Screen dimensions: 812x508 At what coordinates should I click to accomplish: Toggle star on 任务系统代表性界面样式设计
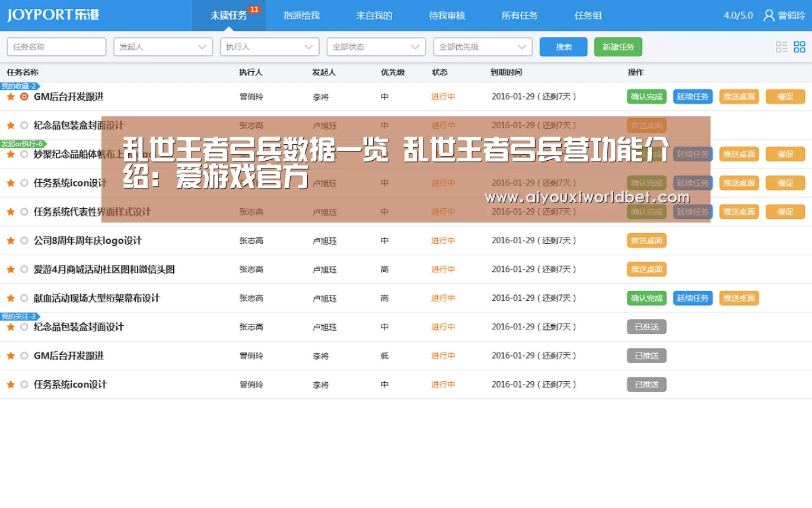(x=11, y=212)
